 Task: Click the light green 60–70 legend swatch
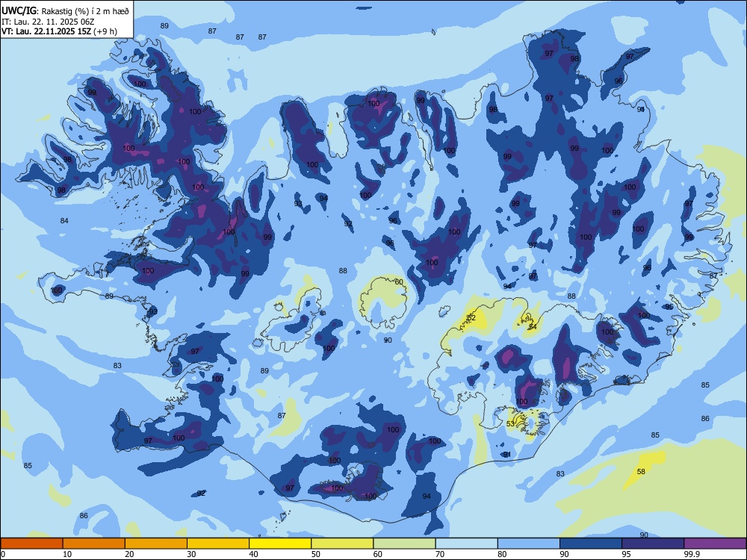pos(404,544)
